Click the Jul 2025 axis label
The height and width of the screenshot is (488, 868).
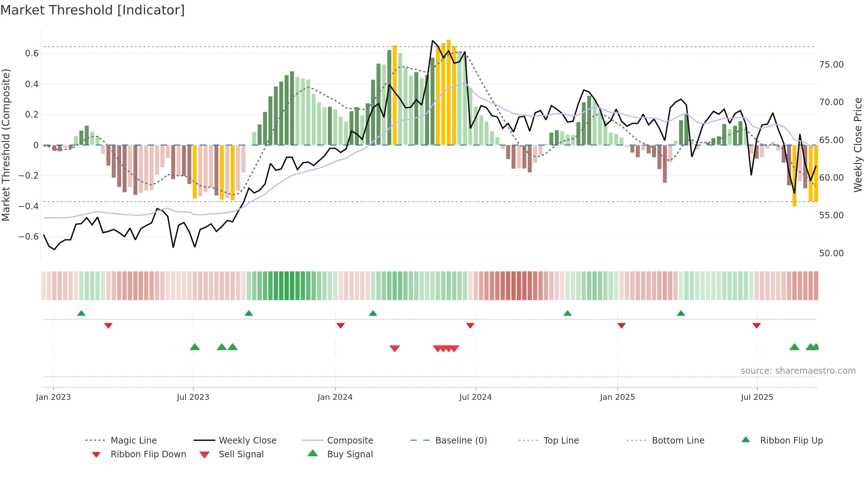tap(757, 397)
